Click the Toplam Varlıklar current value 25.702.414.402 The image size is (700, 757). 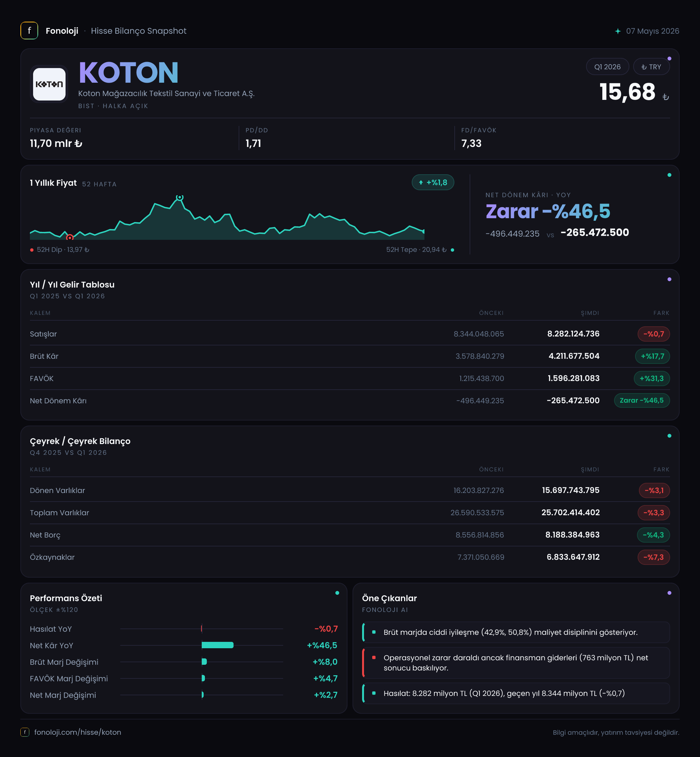point(570,513)
